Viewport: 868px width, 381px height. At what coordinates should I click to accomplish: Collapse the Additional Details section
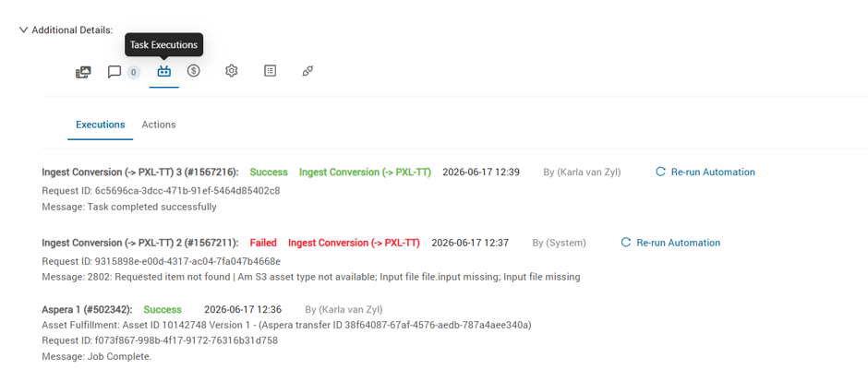tap(23, 30)
